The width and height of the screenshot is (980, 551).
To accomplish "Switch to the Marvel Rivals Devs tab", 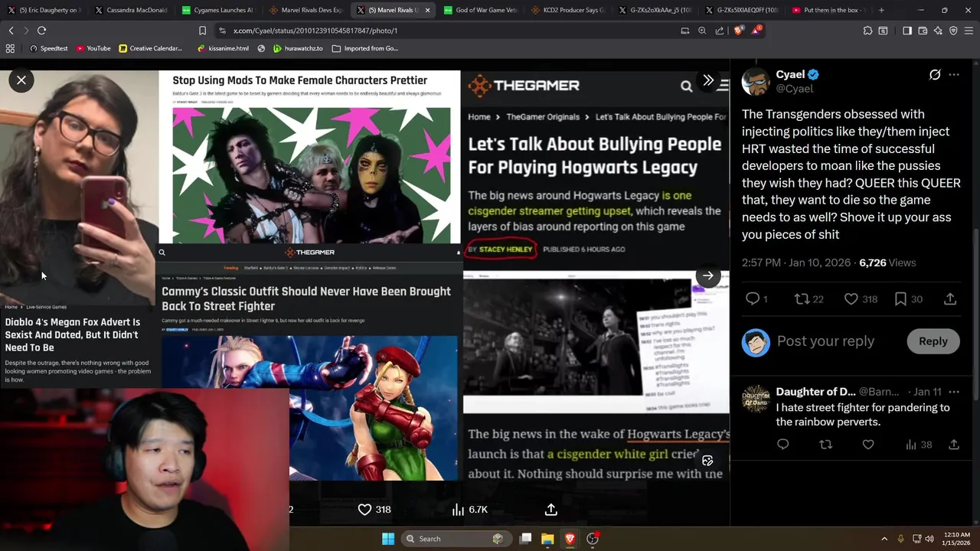I will pyautogui.click(x=305, y=10).
